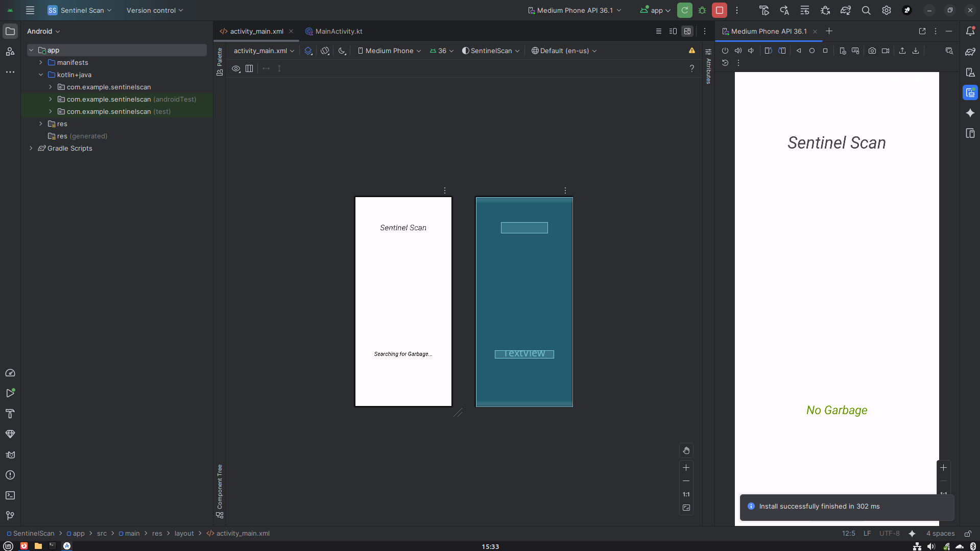
Task: Expand the manifests folder
Action: (41, 62)
